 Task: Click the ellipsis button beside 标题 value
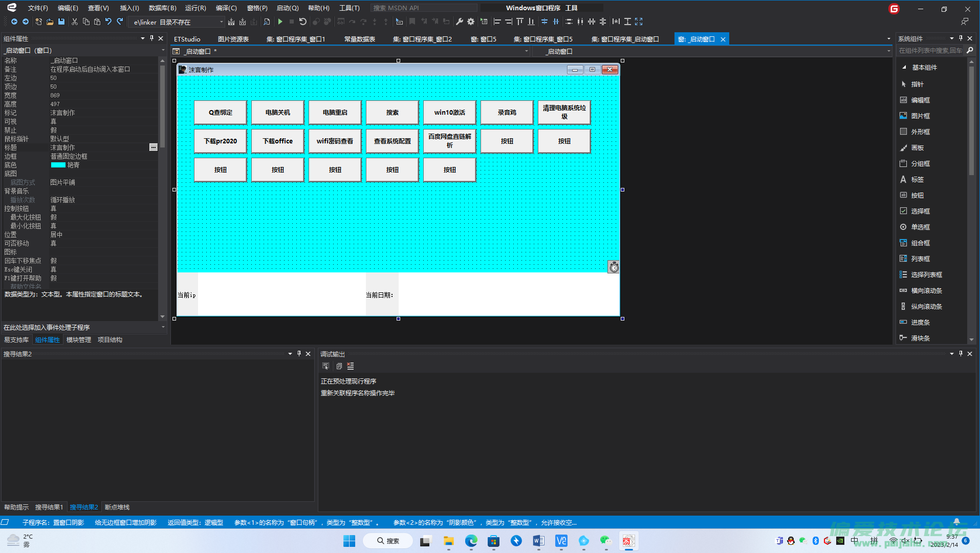pos(153,147)
